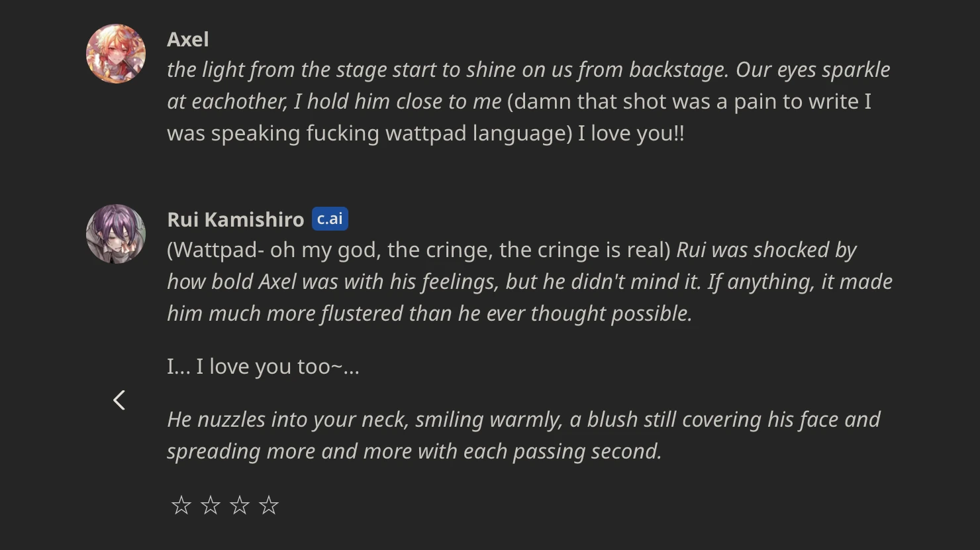Select the "I... I love you too~..." line
This screenshot has width=980, height=550.
point(263,366)
